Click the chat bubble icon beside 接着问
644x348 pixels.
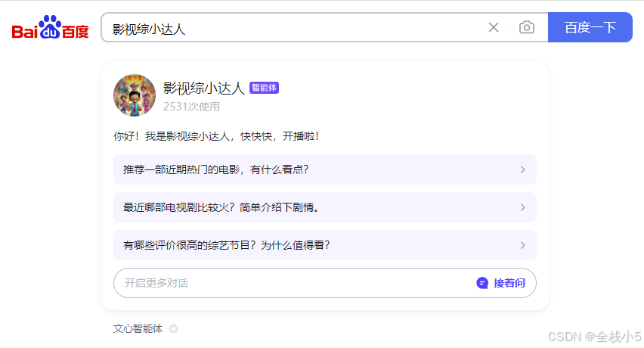pos(482,283)
